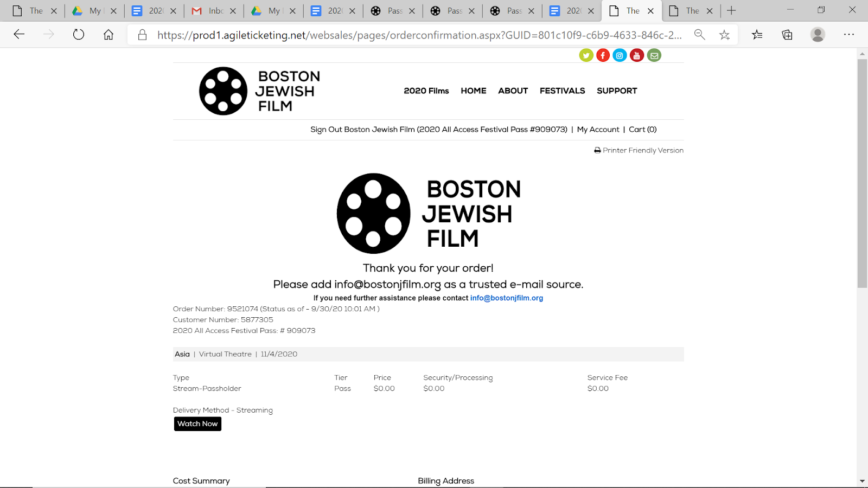The width and height of the screenshot is (868, 488).
Task: Click the 'Billing Address' heading
Action: 446,481
